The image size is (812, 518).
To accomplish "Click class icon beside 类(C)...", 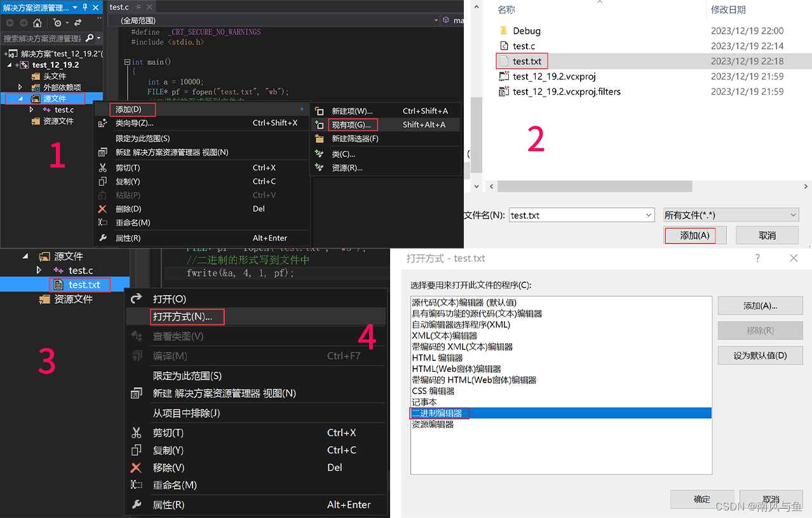I will click(x=320, y=154).
